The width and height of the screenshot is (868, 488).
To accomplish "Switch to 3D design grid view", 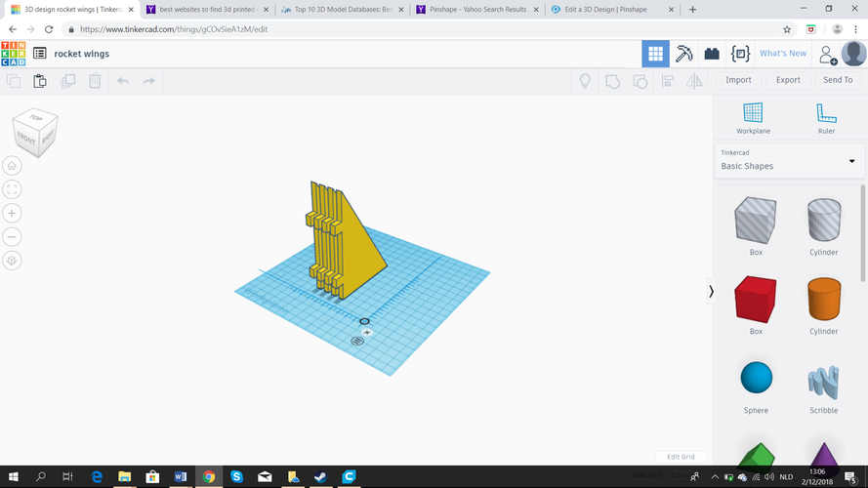I will [655, 54].
